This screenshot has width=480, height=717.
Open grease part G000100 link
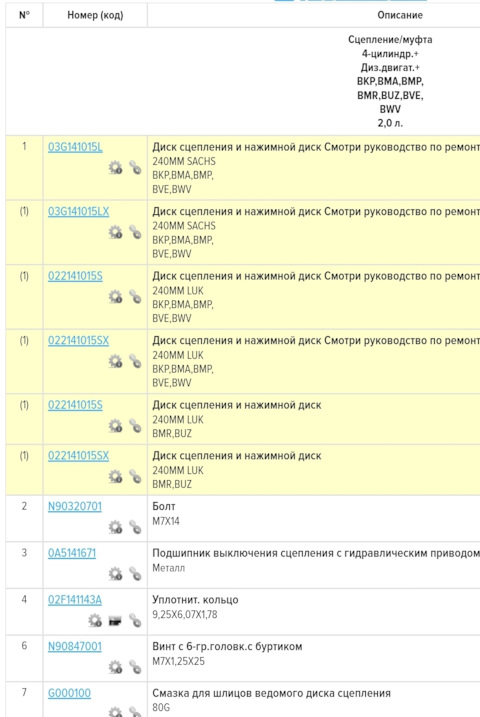click(69, 693)
